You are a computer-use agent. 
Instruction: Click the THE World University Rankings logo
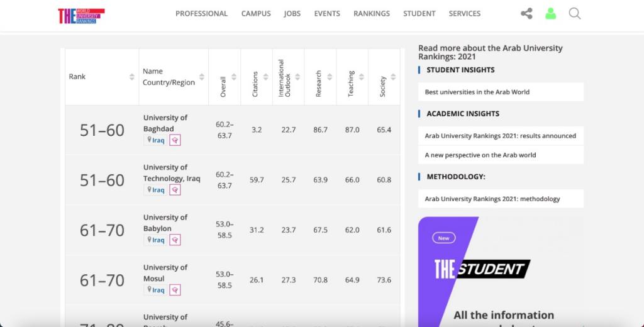(81, 15)
